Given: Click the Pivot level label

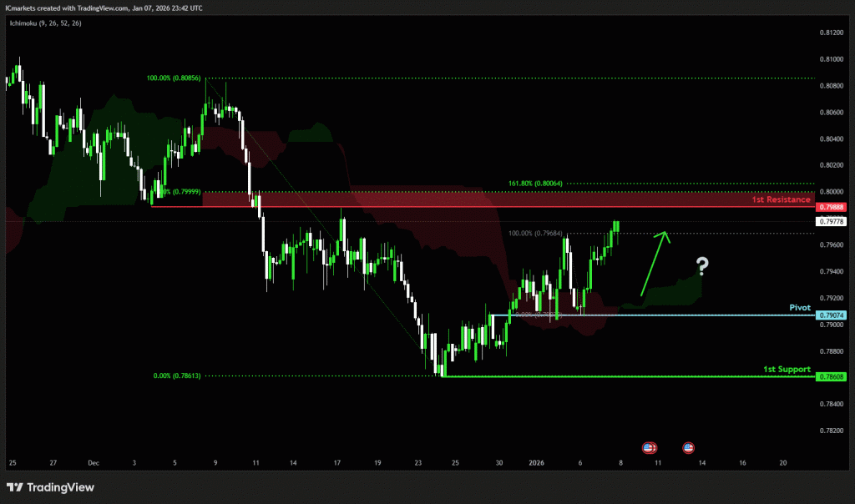Looking at the screenshot, I should 800,307.
